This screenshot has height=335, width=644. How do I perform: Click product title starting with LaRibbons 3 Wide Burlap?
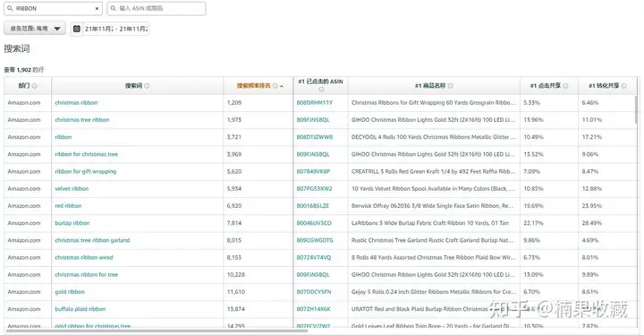click(430, 223)
